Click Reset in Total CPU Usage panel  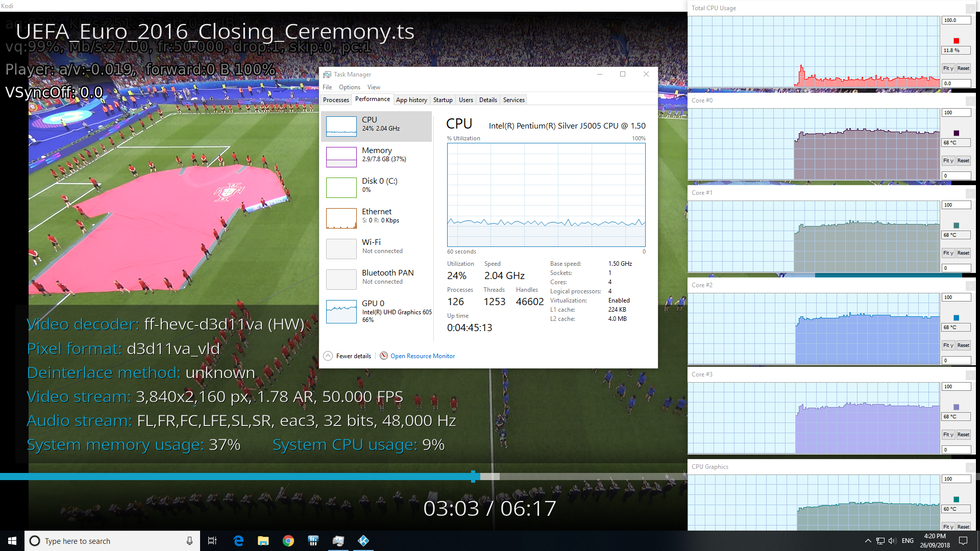coord(964,68)
